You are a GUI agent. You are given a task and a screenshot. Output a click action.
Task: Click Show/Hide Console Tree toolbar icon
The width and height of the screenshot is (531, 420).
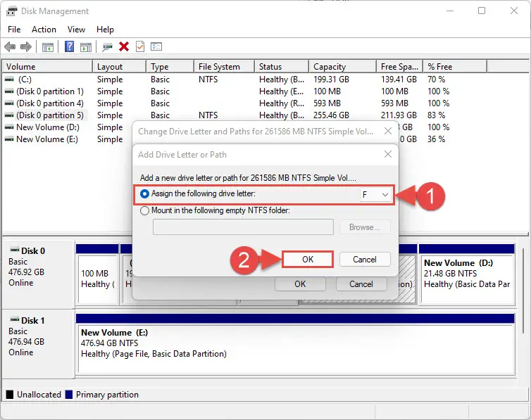click(x=48, y=47)
